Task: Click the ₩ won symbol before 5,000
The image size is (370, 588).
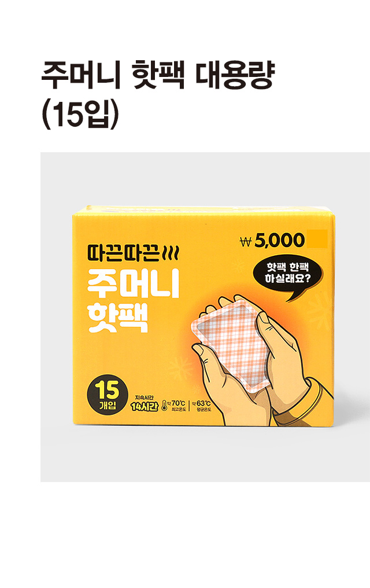Action: (245, 241)
